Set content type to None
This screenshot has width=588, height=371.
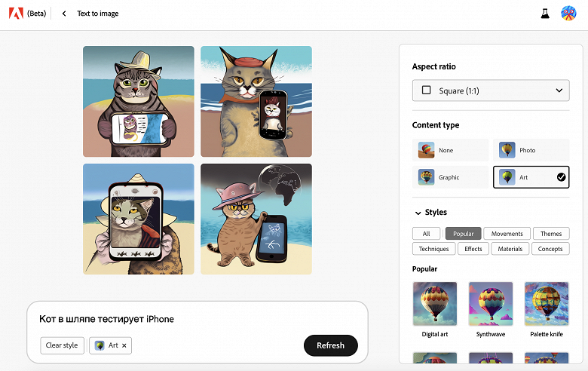450,150
